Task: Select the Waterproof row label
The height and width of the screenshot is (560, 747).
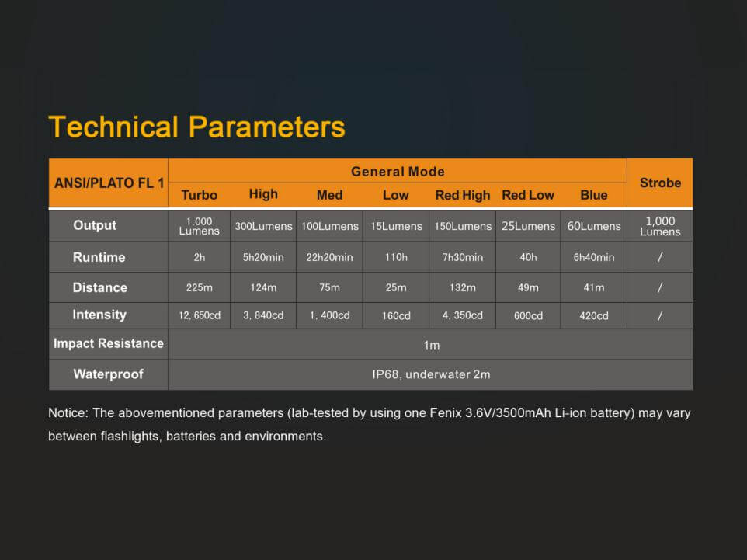Action: pos(108,374)
